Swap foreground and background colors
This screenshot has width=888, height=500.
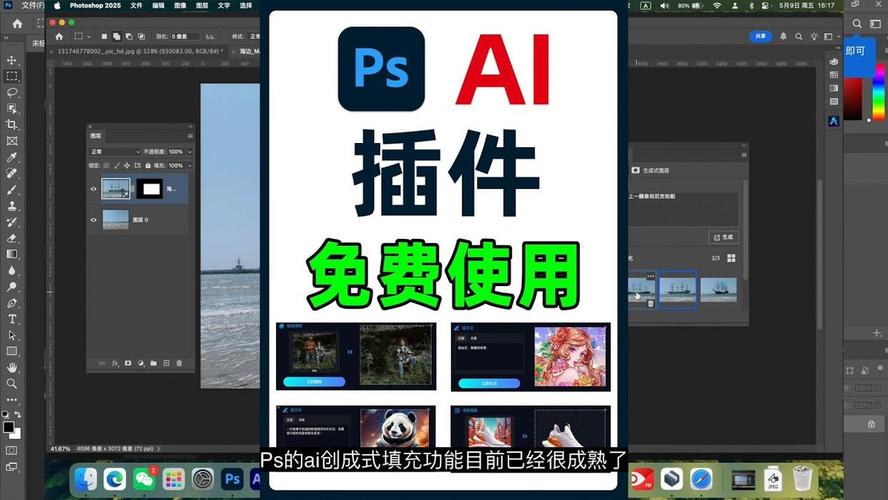coord(18,414)
